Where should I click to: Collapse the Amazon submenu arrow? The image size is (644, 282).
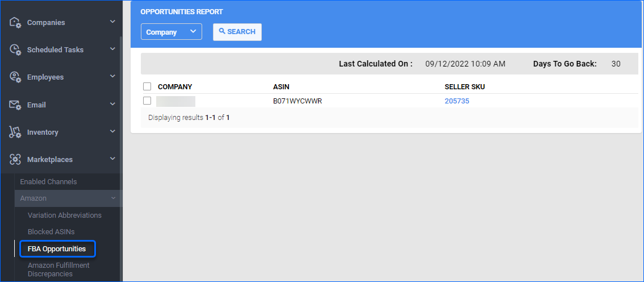(x=113, y=198)
